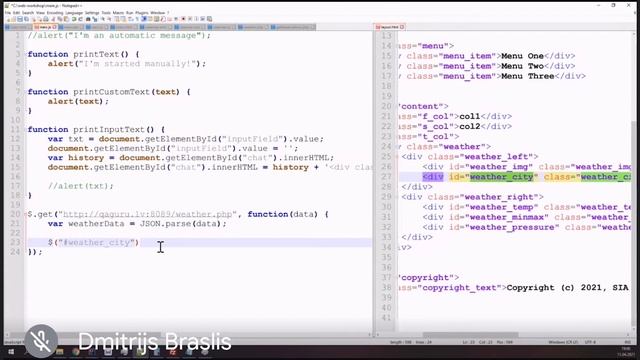Open the Language menu
The image size is (640, 360).
point(74,13)
